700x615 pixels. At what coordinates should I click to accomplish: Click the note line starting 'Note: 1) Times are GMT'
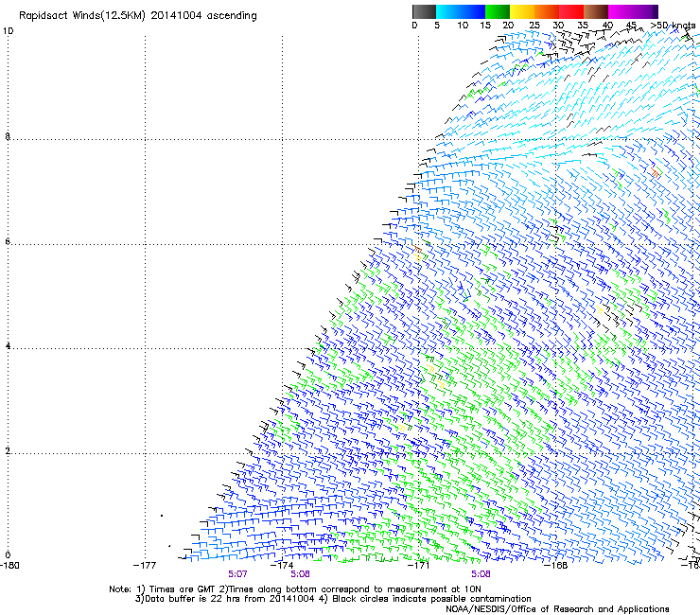coord(295,589)
